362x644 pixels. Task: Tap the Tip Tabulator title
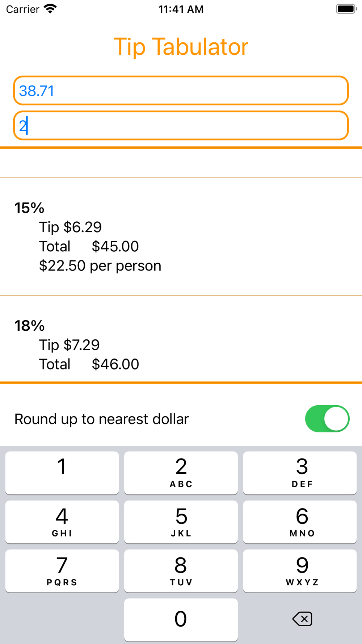181,47
